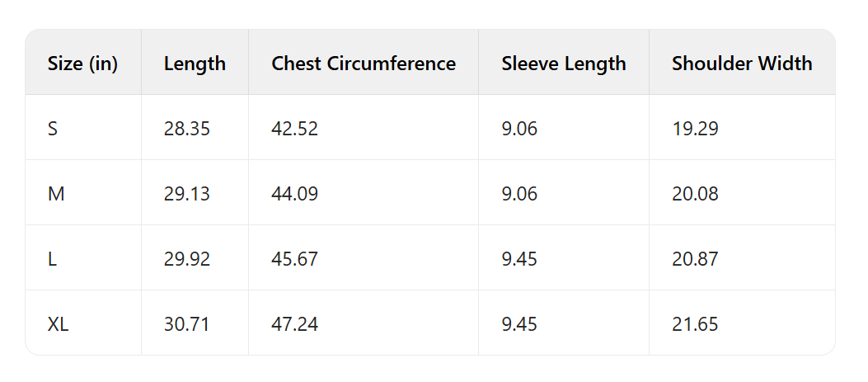Click chest circumference value 44.09
This screenshot has width=868, height=382.
click(x=294, y=194)
